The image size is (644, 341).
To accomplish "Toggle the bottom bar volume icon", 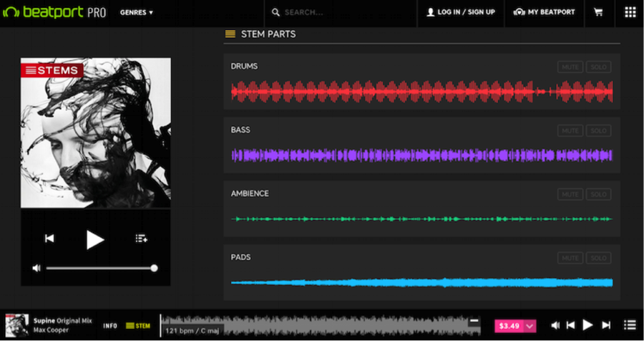I will 555,325.
